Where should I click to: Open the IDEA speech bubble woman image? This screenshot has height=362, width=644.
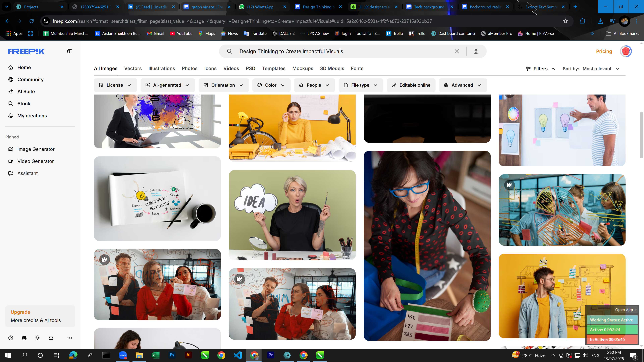coord(292,215)
